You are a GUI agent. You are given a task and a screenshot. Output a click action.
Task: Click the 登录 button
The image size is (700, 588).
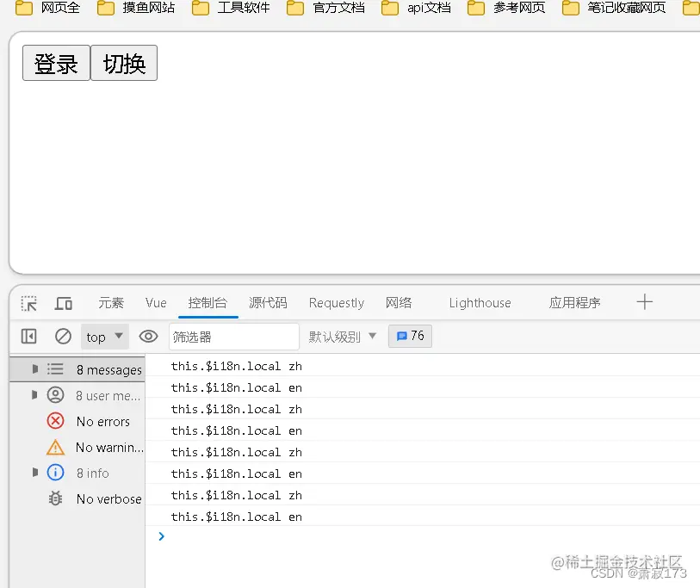[x=56, y=63]
